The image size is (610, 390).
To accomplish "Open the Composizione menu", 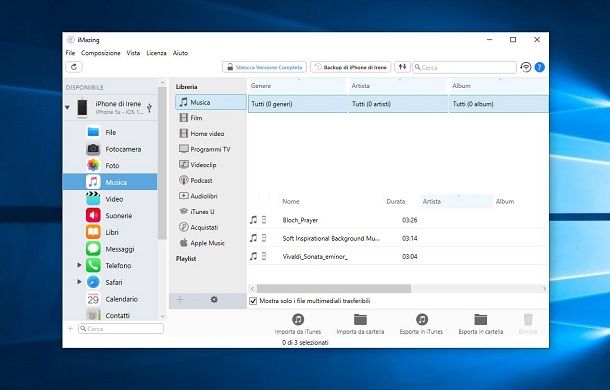I will click(101, 53).
